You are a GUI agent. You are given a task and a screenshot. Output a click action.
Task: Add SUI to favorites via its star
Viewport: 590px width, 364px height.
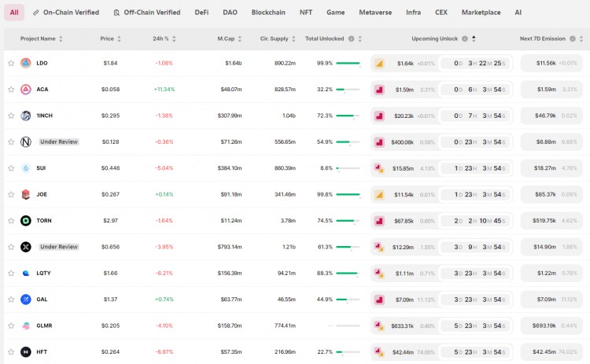tap(11, 168)
